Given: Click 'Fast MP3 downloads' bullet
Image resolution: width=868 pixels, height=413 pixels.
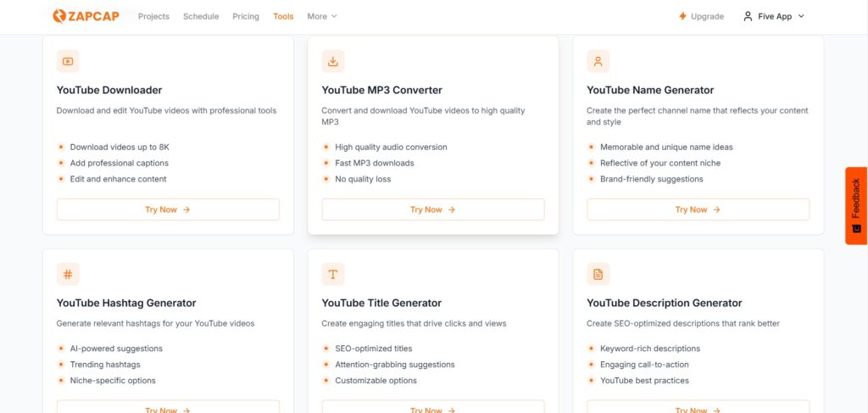Looking at the screenshot, I should pos(374,164).
